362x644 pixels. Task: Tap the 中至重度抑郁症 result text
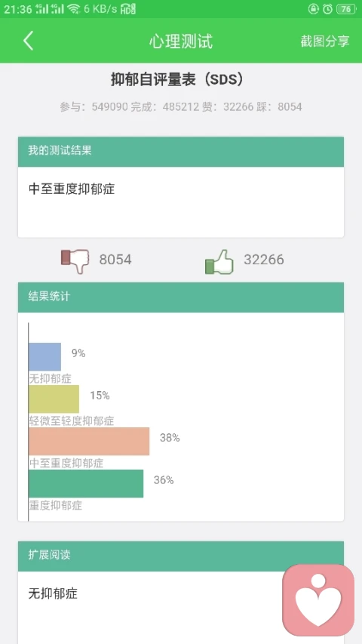pos(72,189)
